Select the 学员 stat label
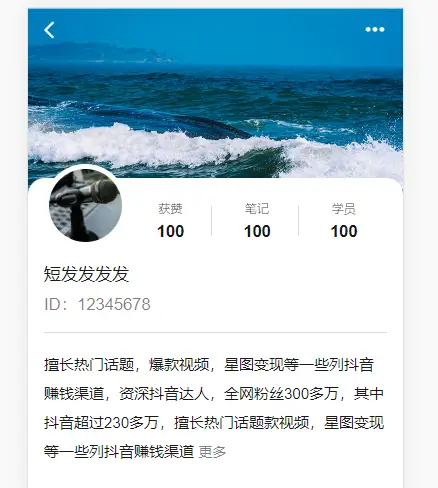Image resolution: width=438 pixels, height=488 pixels. [344, 209]
